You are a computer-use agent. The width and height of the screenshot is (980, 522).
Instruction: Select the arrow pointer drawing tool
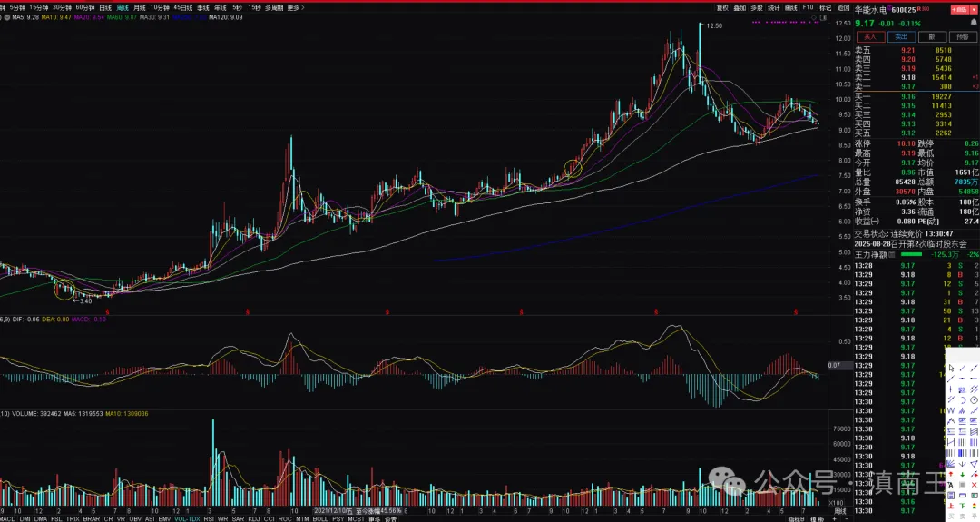[951, 369]
